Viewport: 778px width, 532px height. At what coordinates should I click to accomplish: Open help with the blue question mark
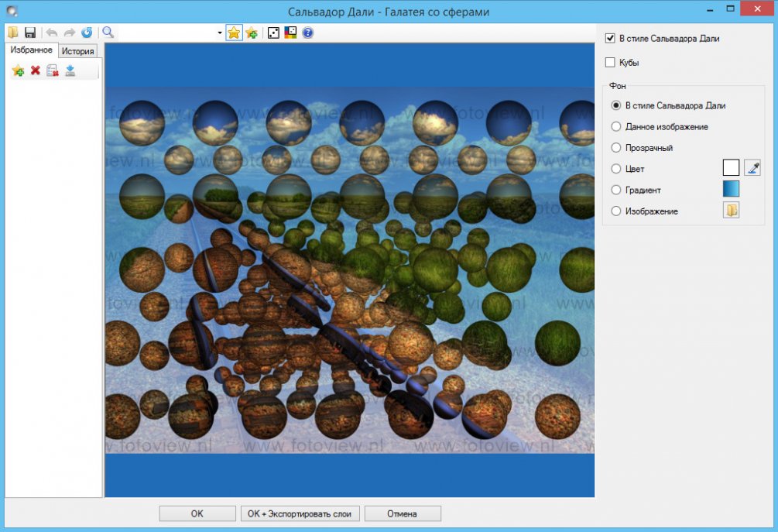pos(307,33)
